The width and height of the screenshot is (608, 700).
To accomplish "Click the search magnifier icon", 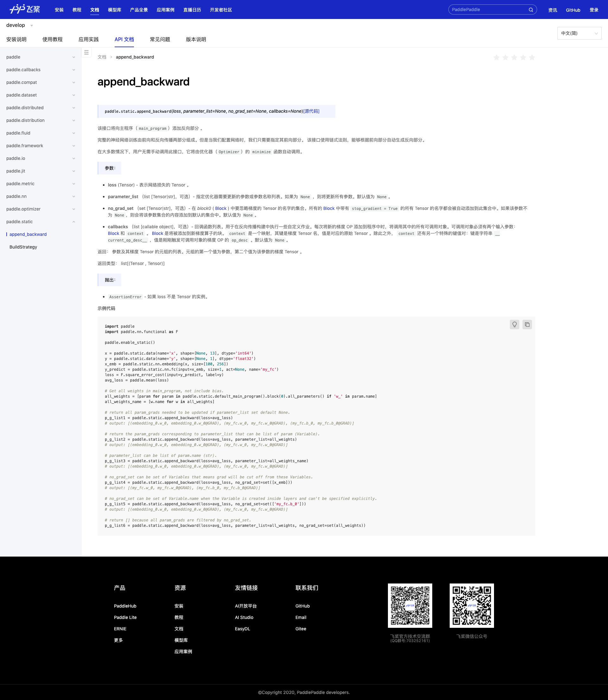I will [x=531, y=10].
